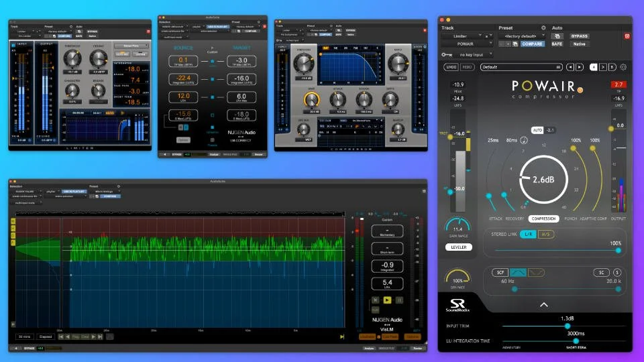Click POWAIR preset copy settings icon

(515, 44)
